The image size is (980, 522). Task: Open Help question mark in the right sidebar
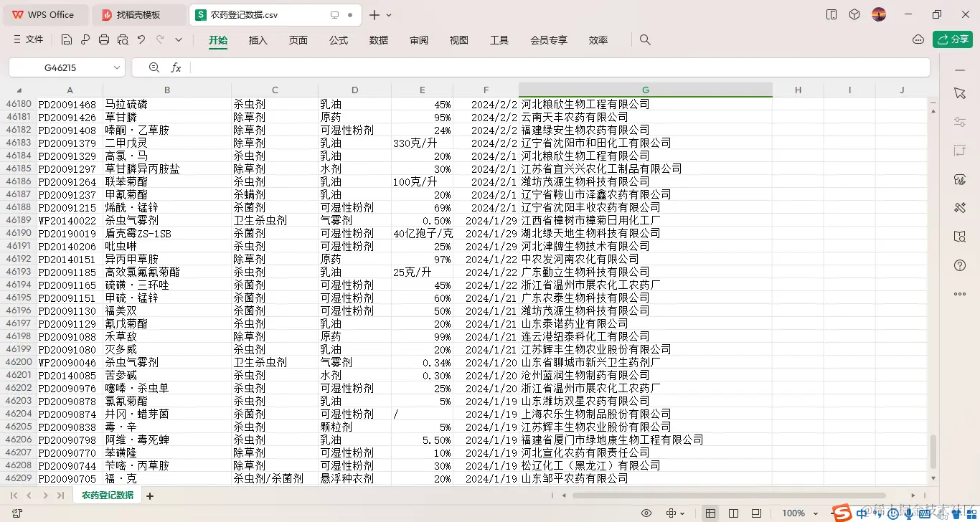[960, 265]
